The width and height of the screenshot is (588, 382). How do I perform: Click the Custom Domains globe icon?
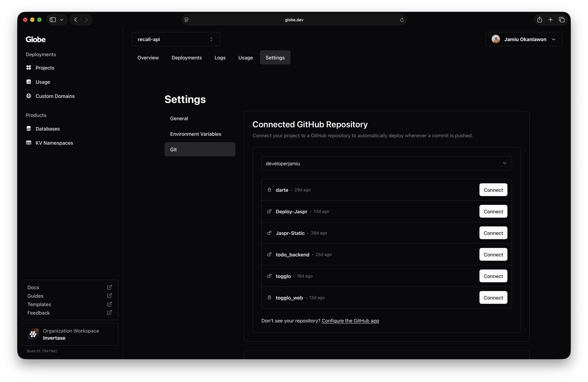[29, 96]
